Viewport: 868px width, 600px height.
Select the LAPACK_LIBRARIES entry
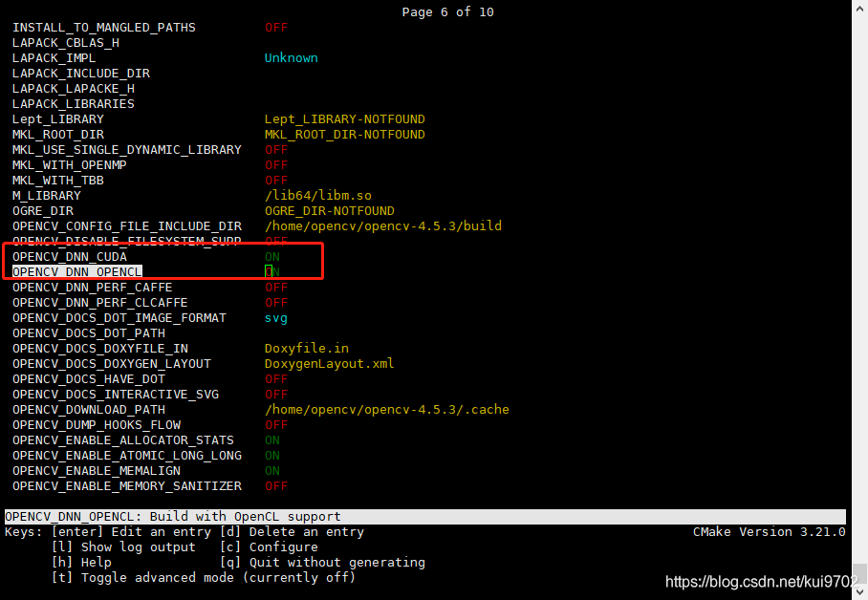(74, 104)
